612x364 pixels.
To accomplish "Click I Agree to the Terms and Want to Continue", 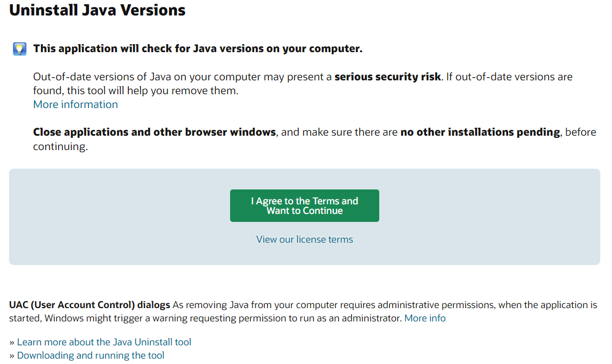I will 305,205.
